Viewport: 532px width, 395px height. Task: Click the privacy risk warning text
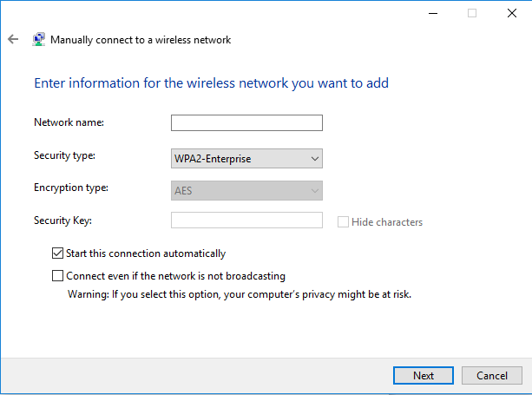pos(240,294)
